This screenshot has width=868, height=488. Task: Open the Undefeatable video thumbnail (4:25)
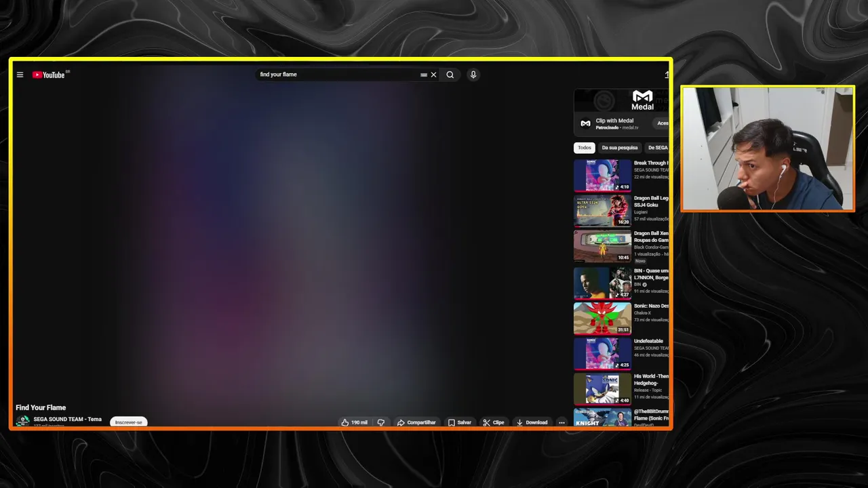pos(602,353)
